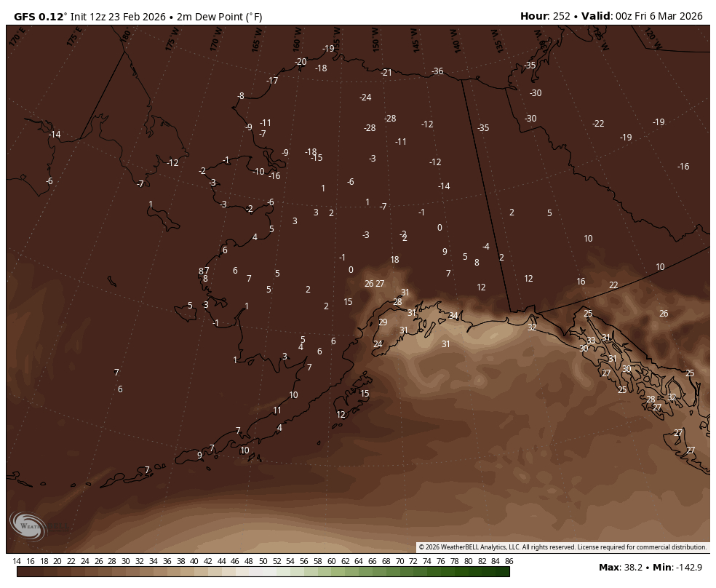Select the light green swatch at legend value 70
Viewport: 716px width, 588px height.
(399, 572)
